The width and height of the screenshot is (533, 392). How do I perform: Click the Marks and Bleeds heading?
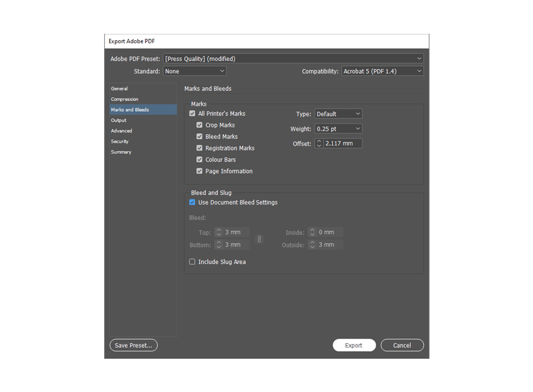tap(208, 88)
